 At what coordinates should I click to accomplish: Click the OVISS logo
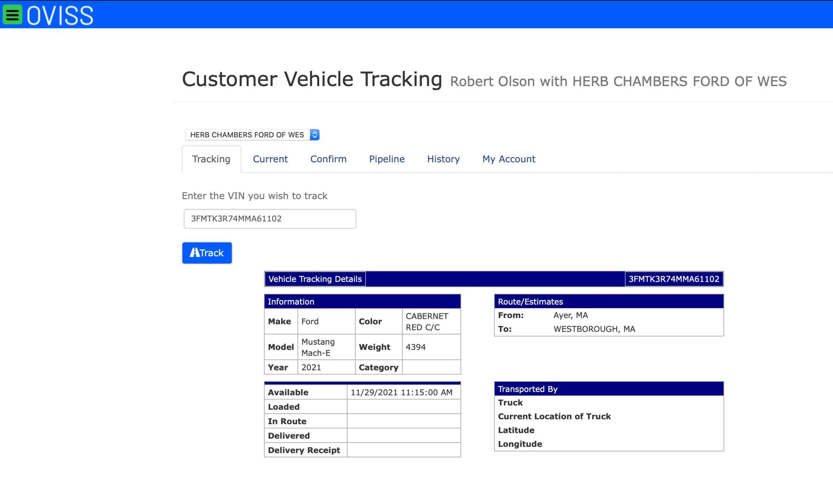click(x=60, y=16)
